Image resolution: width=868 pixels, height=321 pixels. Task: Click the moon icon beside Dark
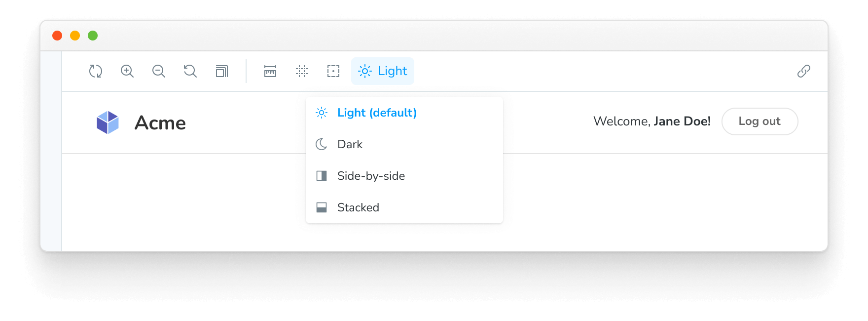[322, 144]
